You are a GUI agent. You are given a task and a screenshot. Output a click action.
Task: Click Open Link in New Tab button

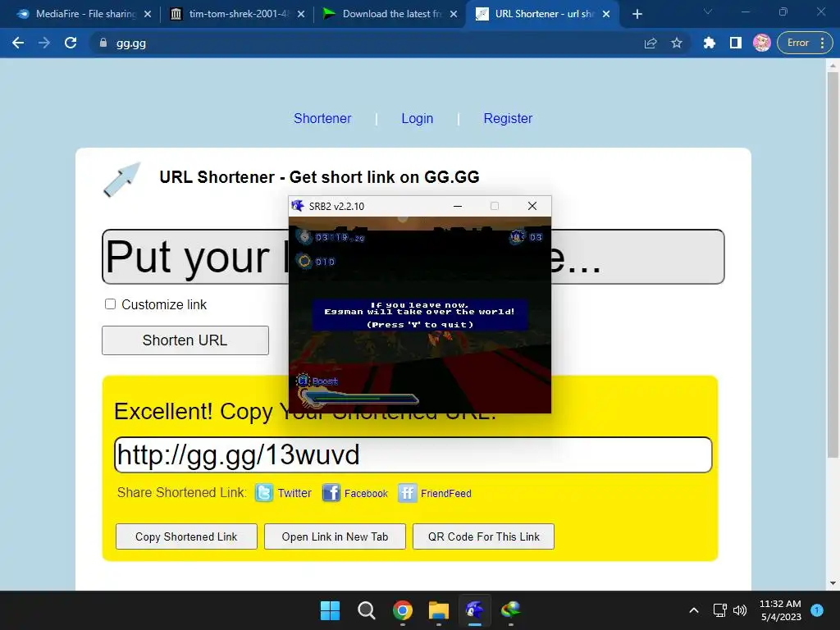click(x=335, y=536)
